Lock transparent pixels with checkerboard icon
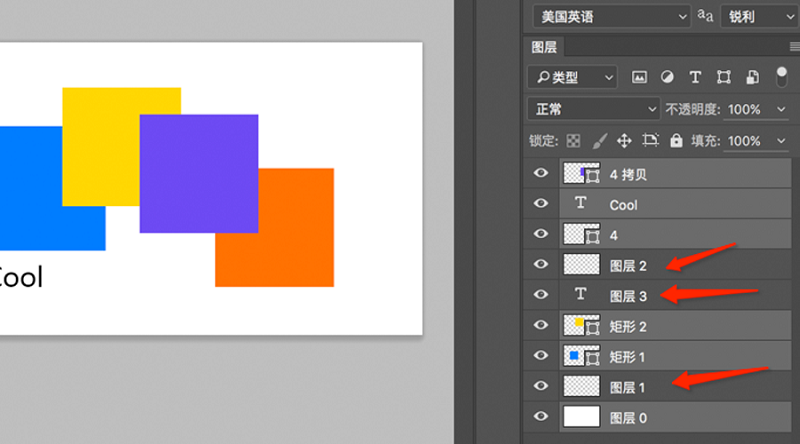The width and height of the screenshot is (800, 444). pos(574,141)
